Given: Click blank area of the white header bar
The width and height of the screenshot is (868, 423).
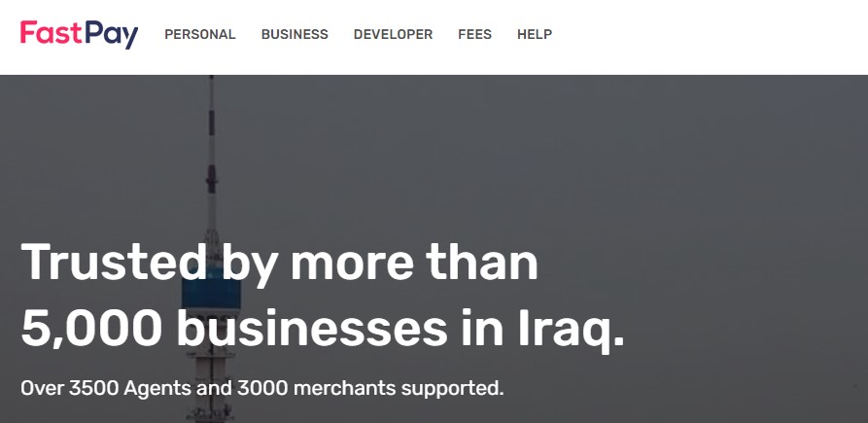Looking at the screenshot, I should point(709,34).
